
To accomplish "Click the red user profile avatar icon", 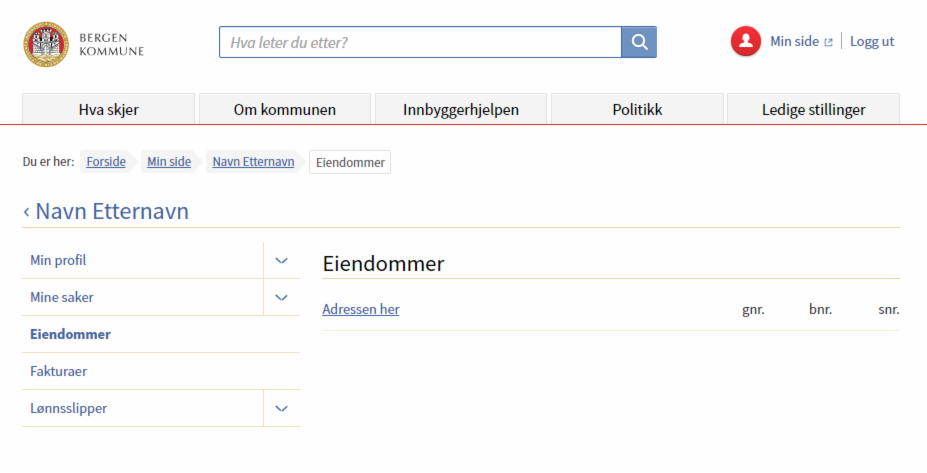I will click(x=746, y=42).
